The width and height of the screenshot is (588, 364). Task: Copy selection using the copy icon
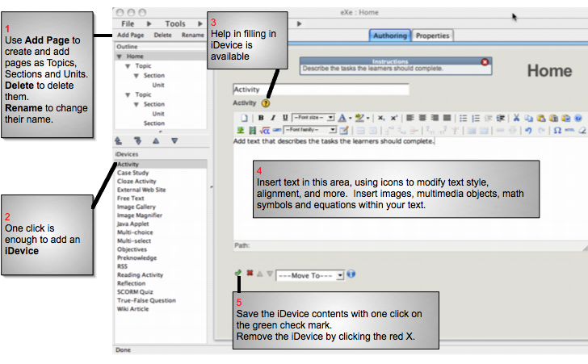click(529, 118)
